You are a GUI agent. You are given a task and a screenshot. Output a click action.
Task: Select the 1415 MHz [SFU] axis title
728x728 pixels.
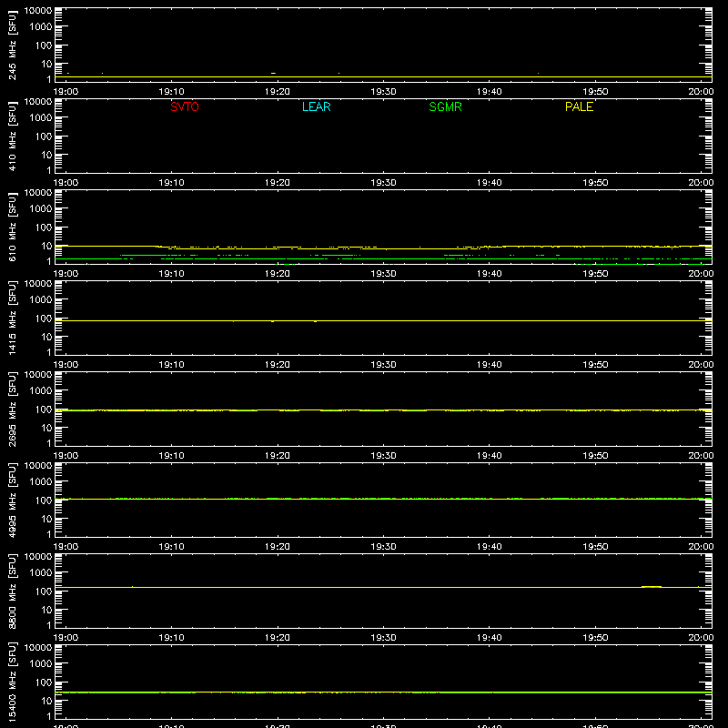12,318
